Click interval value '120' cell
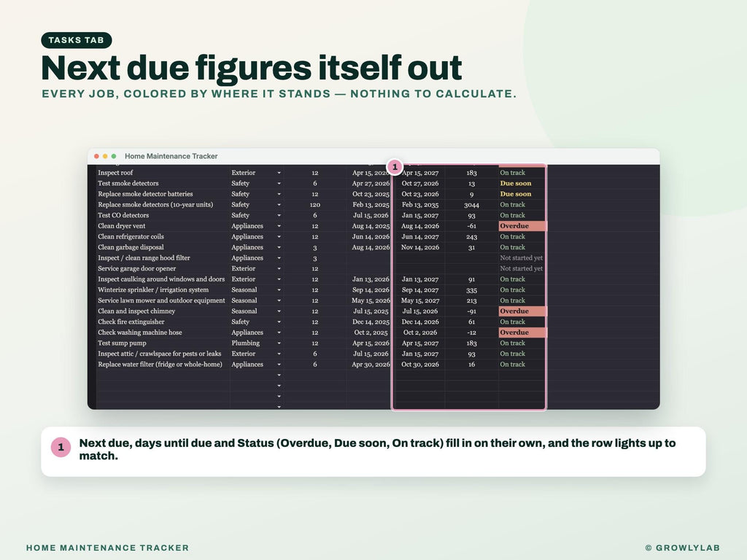This screenshot has width=747, height=560. pos(315,205)
